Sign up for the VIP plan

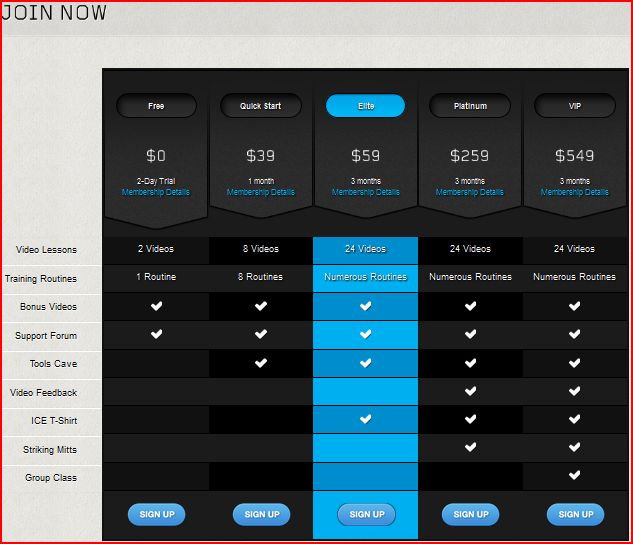coord(575,514)
